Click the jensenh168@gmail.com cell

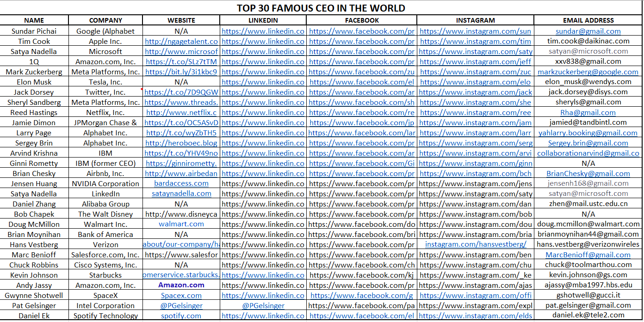click(x=588, y=183)
